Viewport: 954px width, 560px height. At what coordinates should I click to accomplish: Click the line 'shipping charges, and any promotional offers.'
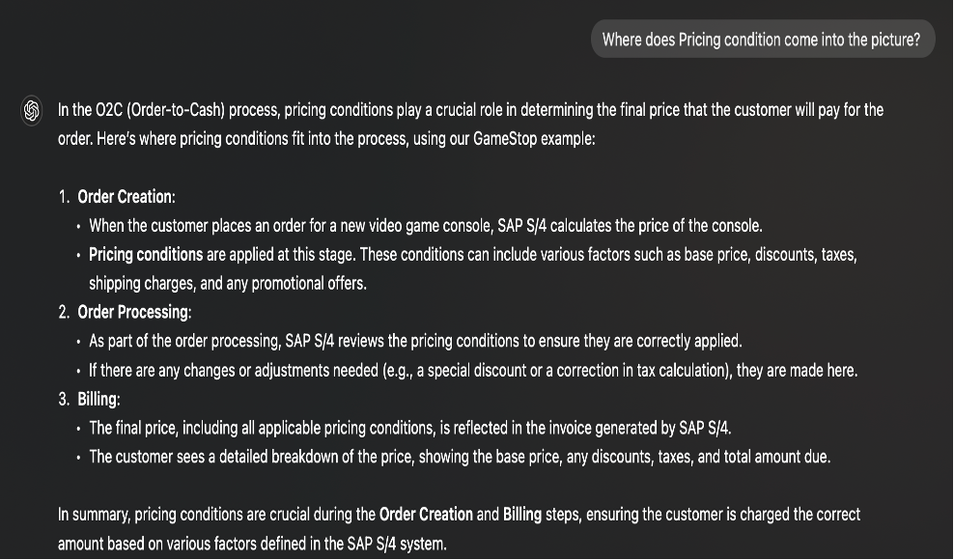coord(228,284)
